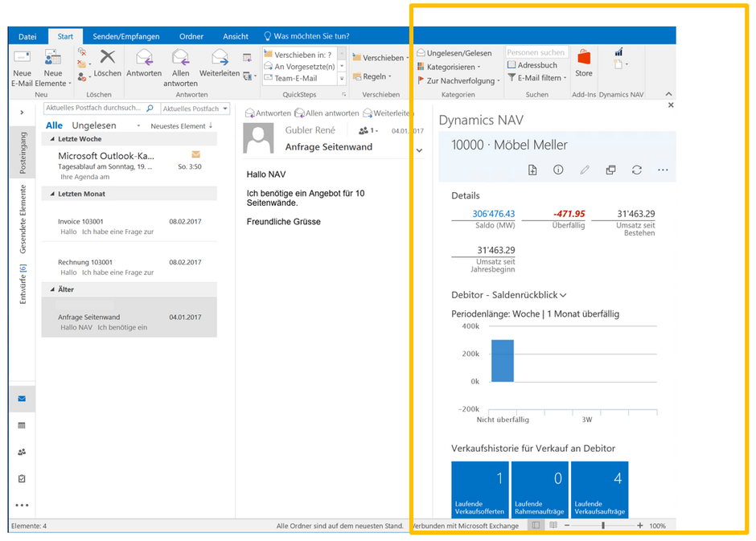Open the Adressbuch
This screenshot has height=541, width=756.
coord(532,65)
